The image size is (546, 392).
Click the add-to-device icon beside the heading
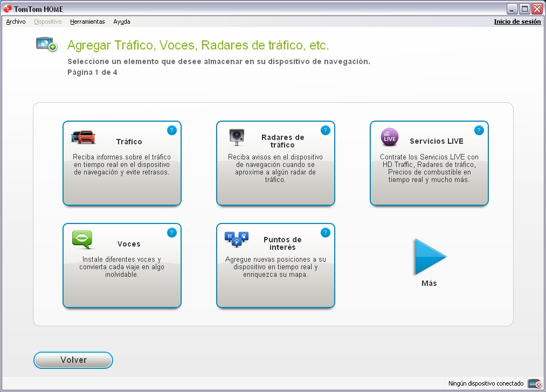click(47, 44)
